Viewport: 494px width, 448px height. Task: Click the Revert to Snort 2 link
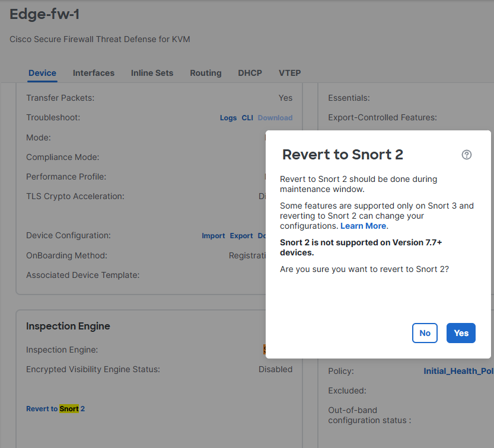tap(56, 409)
